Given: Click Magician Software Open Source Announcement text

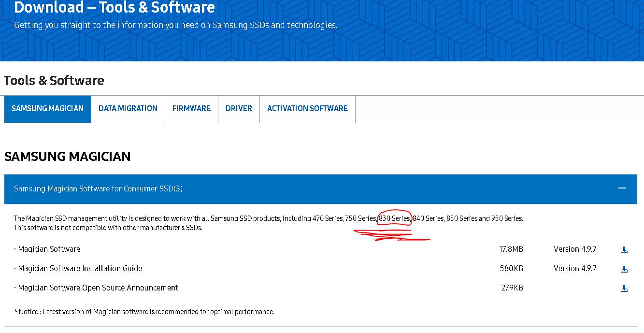Looking at the screenshot, I should [x=98, y=288].
